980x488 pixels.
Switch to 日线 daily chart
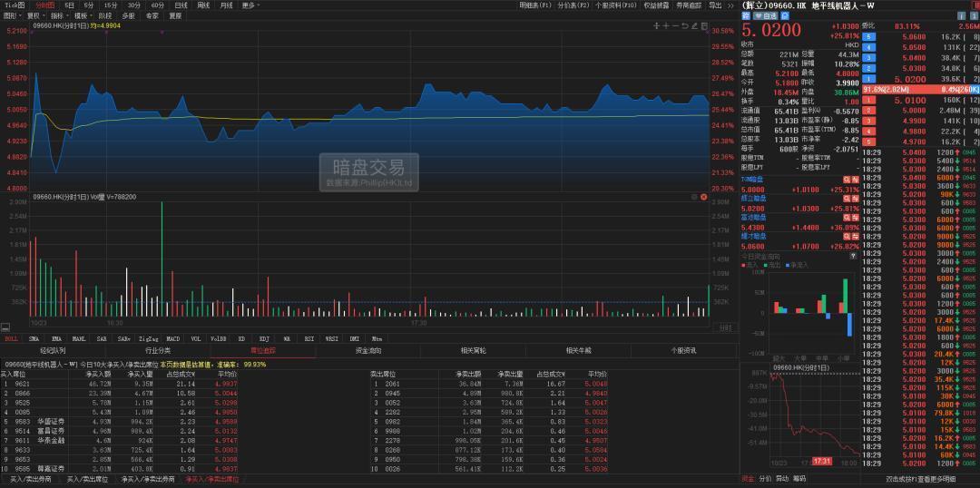181,5
